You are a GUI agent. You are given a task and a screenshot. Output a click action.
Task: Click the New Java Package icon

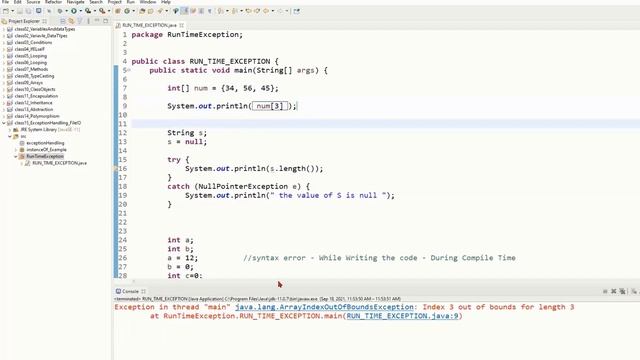[118, 11]
